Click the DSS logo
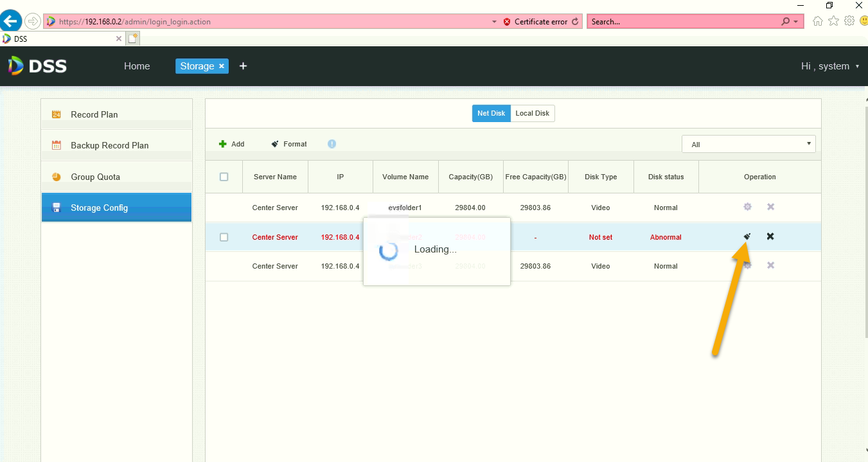The width and height of the screenshot is (868, 462). click(x=37, y=66)
